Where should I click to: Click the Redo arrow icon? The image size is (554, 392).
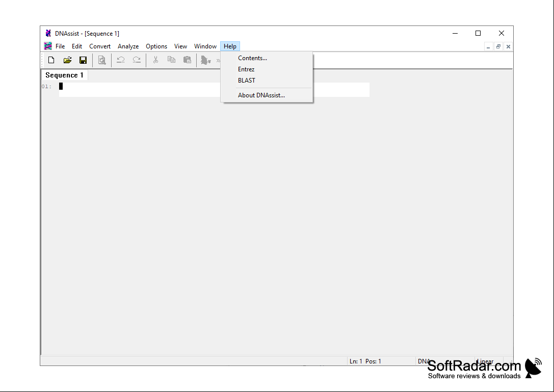click(x=137, y=60)
